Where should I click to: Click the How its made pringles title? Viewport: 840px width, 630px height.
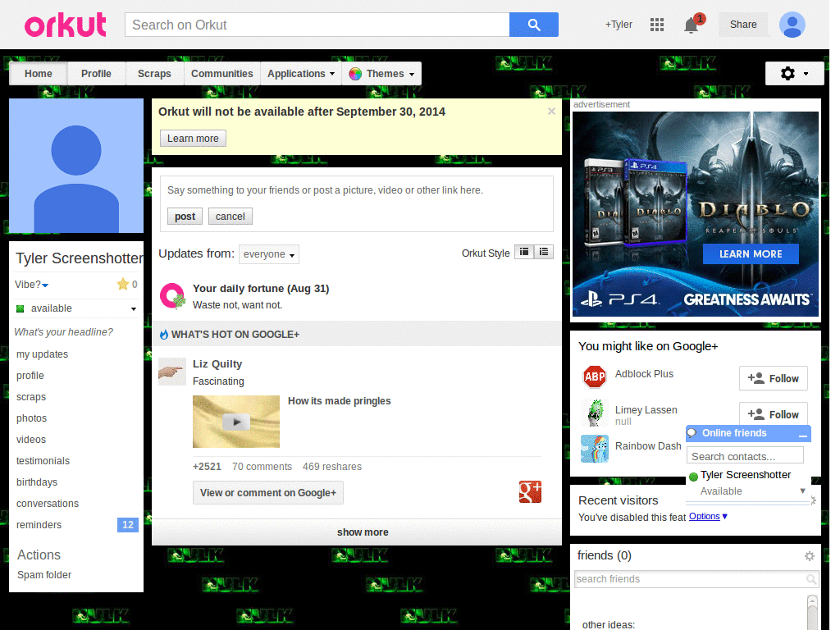(339, 401)
